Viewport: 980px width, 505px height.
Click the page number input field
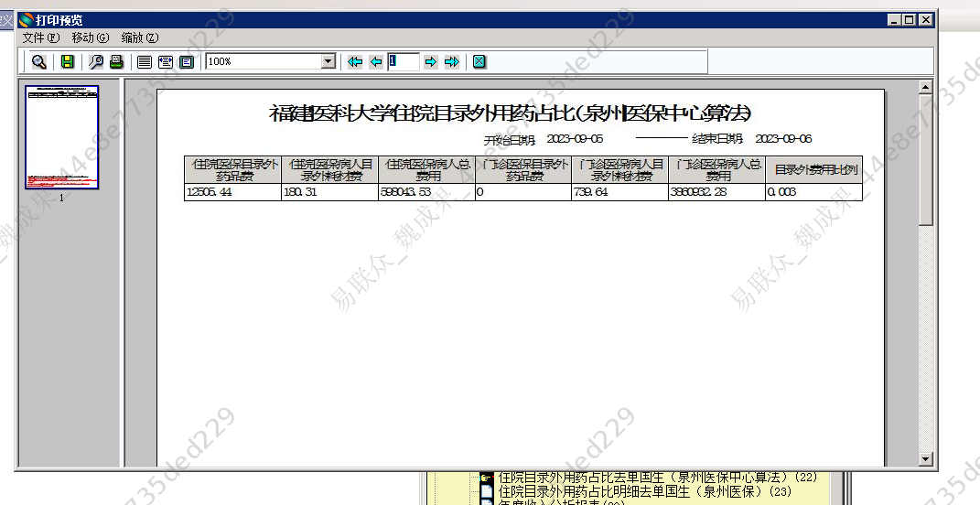point(404,61)
